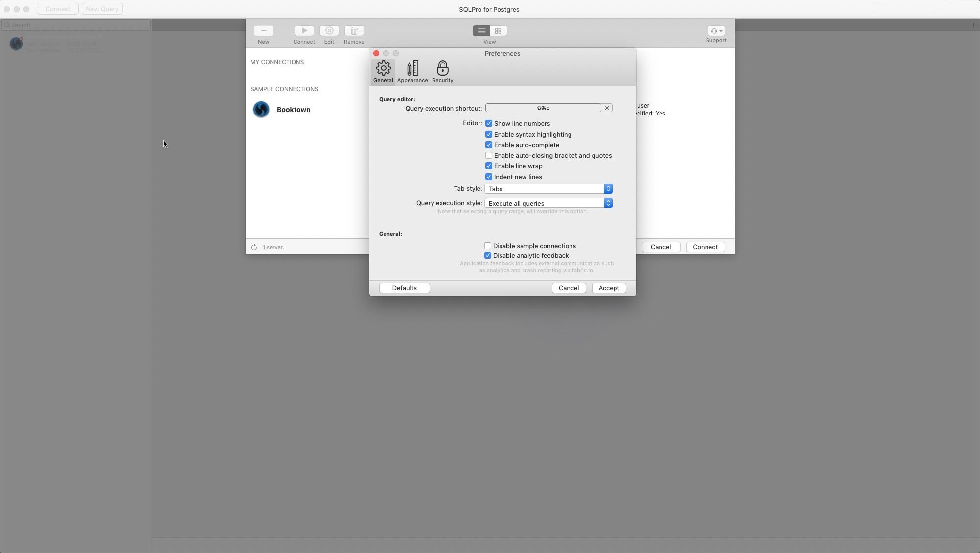Viewport: 980px width, 553px height.
Task: Open the Tab style dropdown
Action: pos(548,189)
